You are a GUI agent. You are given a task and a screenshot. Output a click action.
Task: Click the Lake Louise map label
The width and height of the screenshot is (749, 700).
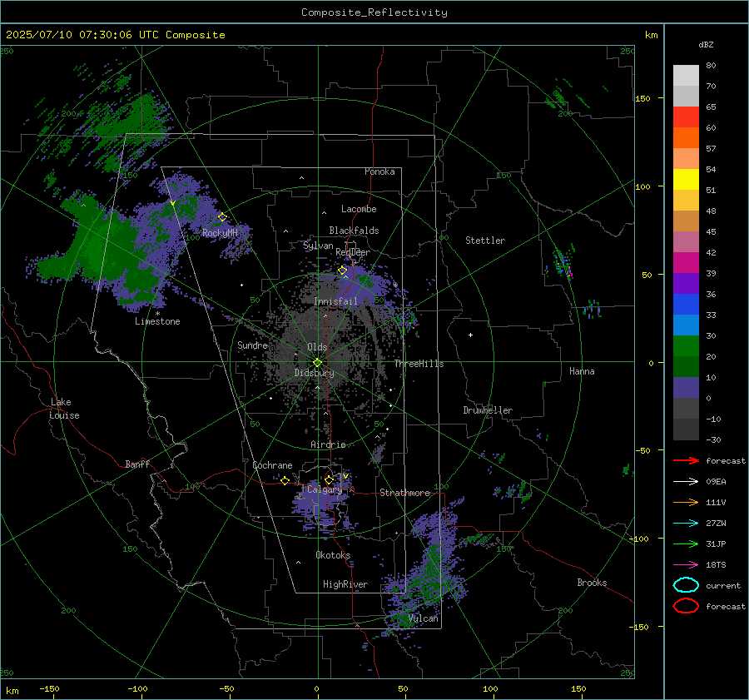64,409
